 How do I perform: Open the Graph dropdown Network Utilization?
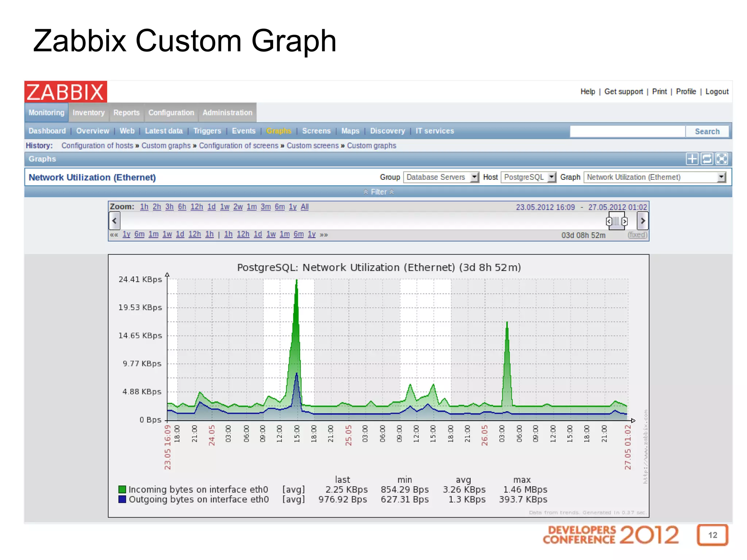click(x=655, y=177)
